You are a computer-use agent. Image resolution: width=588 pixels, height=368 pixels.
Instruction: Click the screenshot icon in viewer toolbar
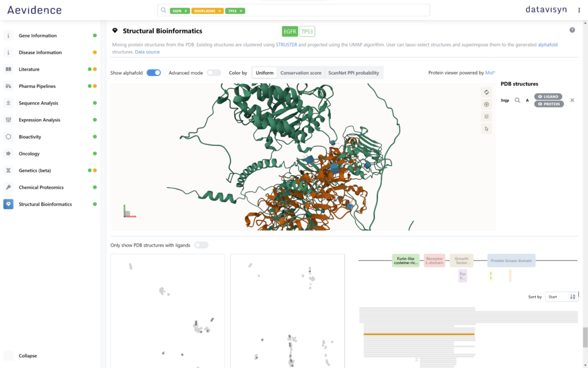(x=486, y=105)
